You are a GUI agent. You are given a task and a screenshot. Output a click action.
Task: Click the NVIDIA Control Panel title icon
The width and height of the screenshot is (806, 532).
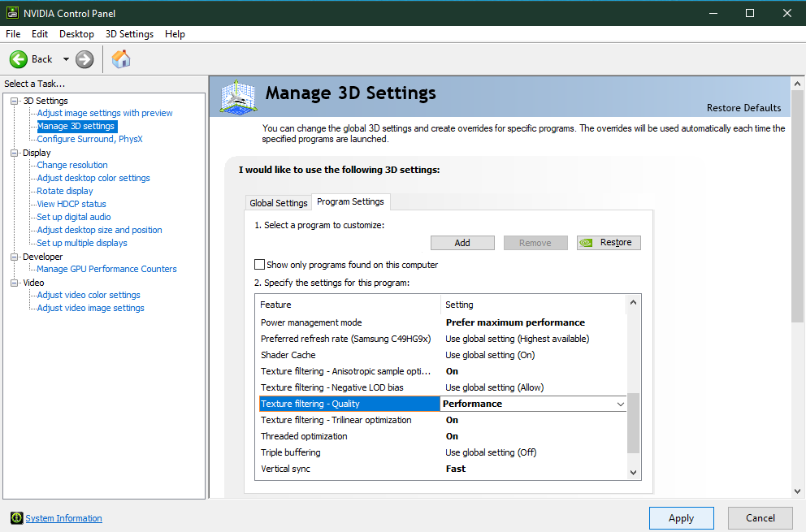point(12,14)
